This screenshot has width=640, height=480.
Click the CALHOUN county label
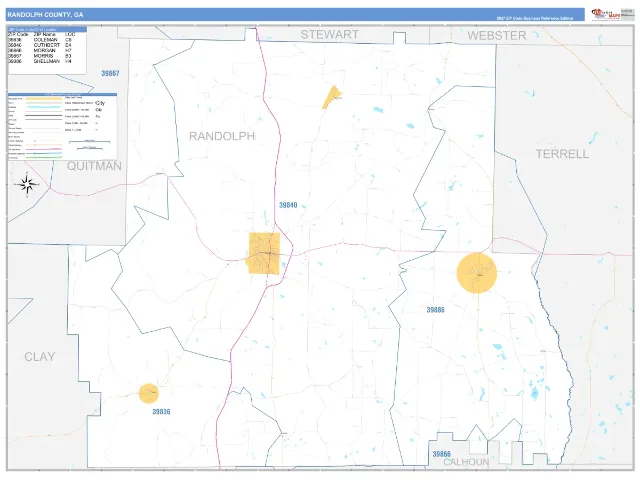coord(466,462)
